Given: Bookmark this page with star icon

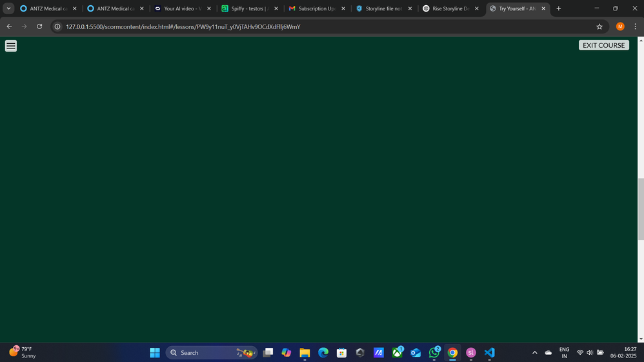Looking at the screenshot, I should 599,26.
